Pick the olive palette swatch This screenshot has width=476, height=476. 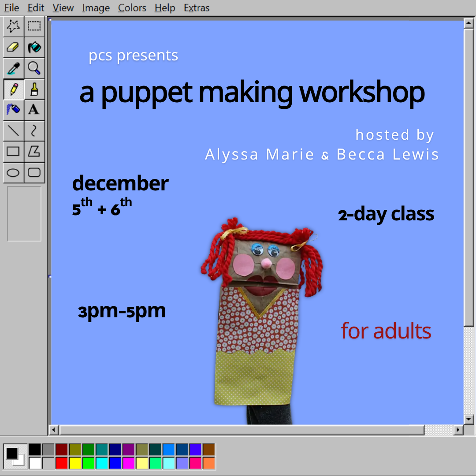tap(75, 450)
